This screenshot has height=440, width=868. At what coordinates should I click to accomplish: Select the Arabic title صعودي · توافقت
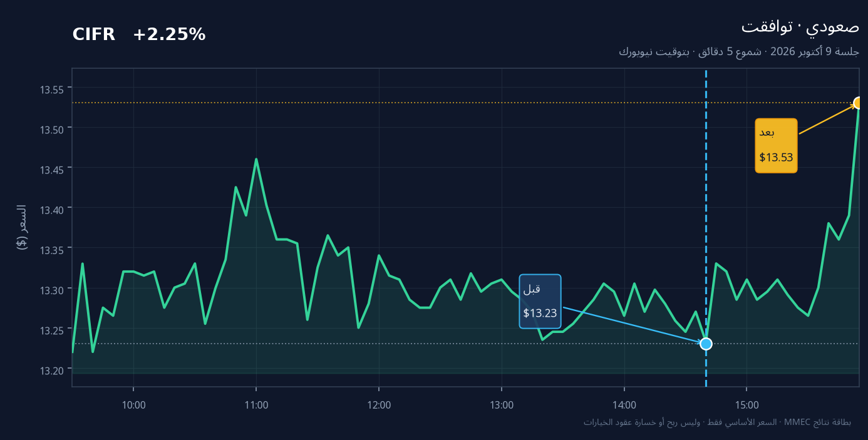pos(800,27)
